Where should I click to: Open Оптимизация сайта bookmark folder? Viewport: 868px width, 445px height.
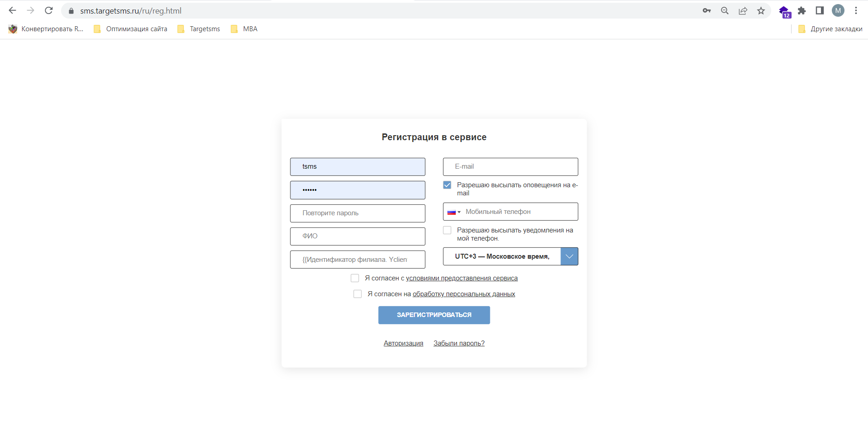tap(130, 29)
